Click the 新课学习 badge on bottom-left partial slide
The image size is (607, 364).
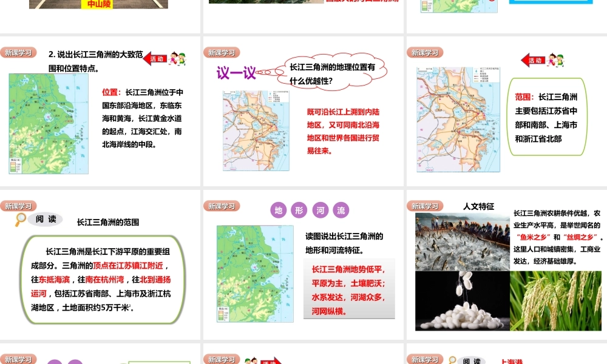pos(18,359)
